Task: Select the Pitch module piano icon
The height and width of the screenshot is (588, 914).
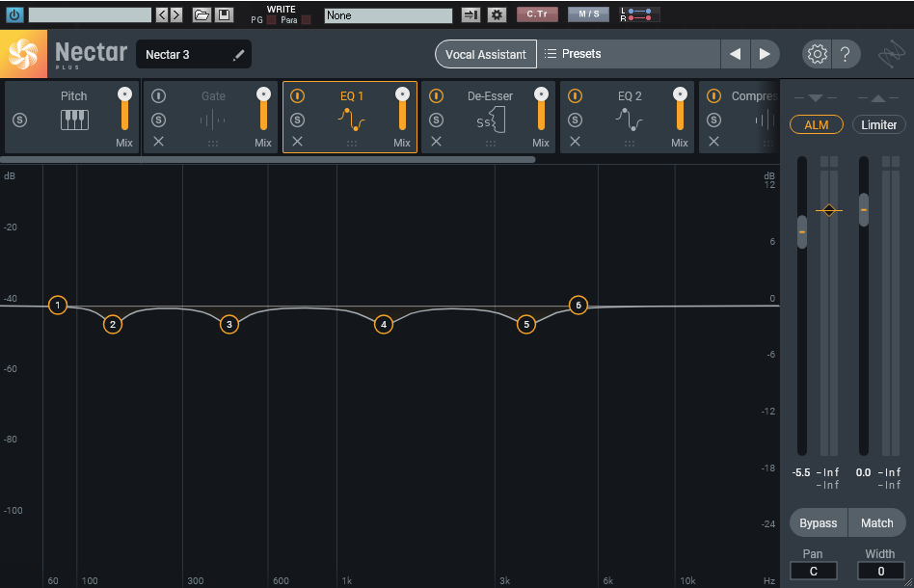Action: pyautogui.click(x=74, y=120)
